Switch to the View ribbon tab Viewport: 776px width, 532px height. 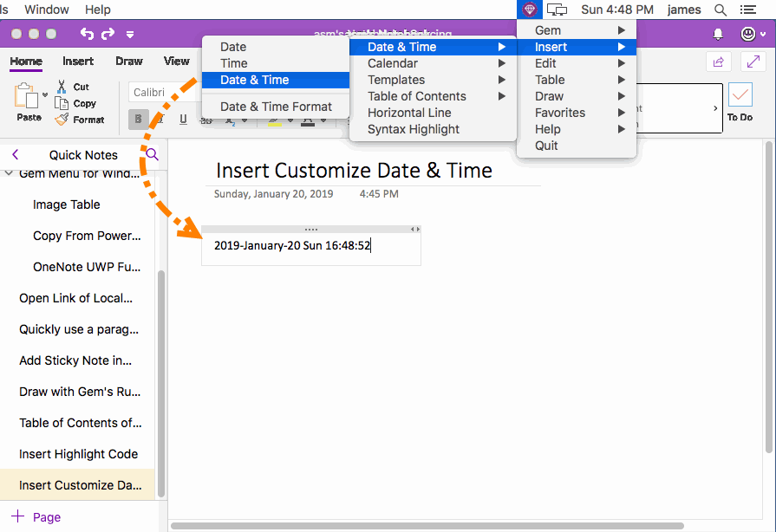pos(177,61)
